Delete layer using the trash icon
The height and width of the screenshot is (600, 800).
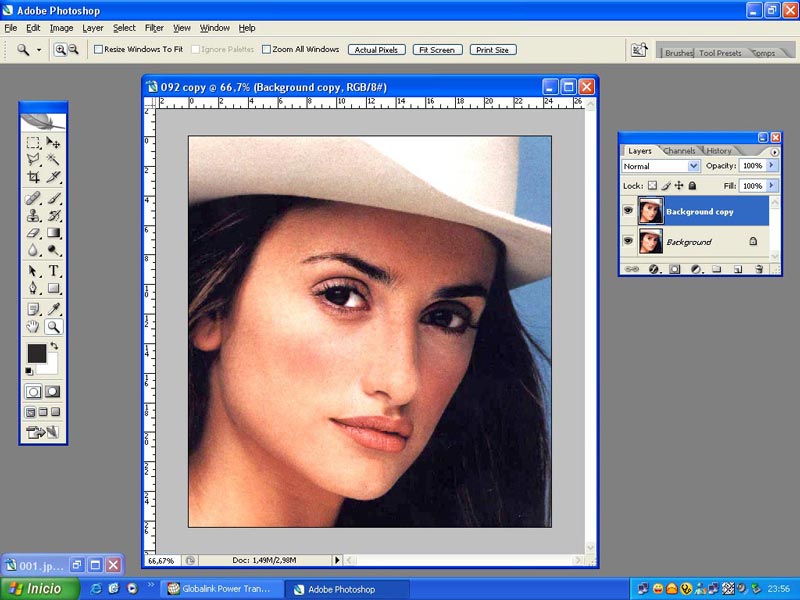click(759, 269)
